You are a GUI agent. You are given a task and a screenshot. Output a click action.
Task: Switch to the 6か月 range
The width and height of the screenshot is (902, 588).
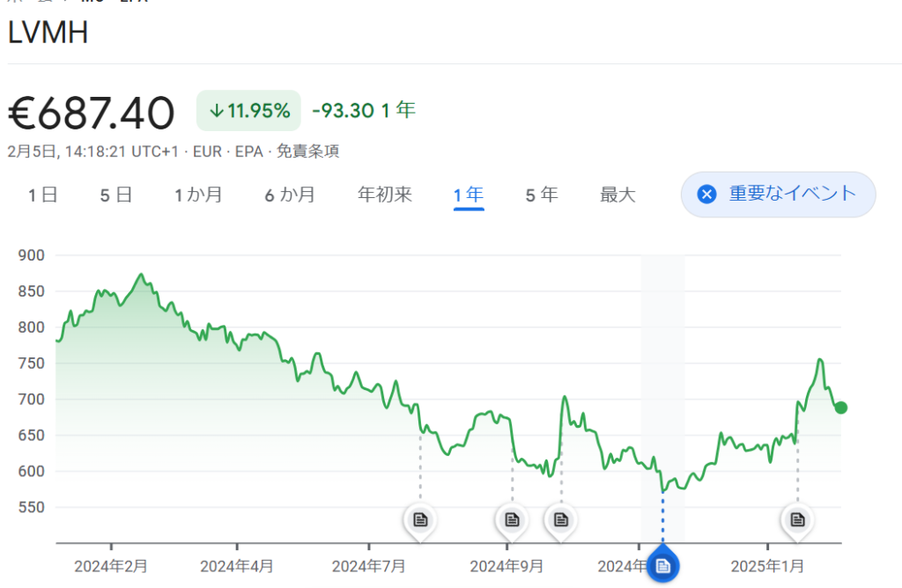click(290, 195)
